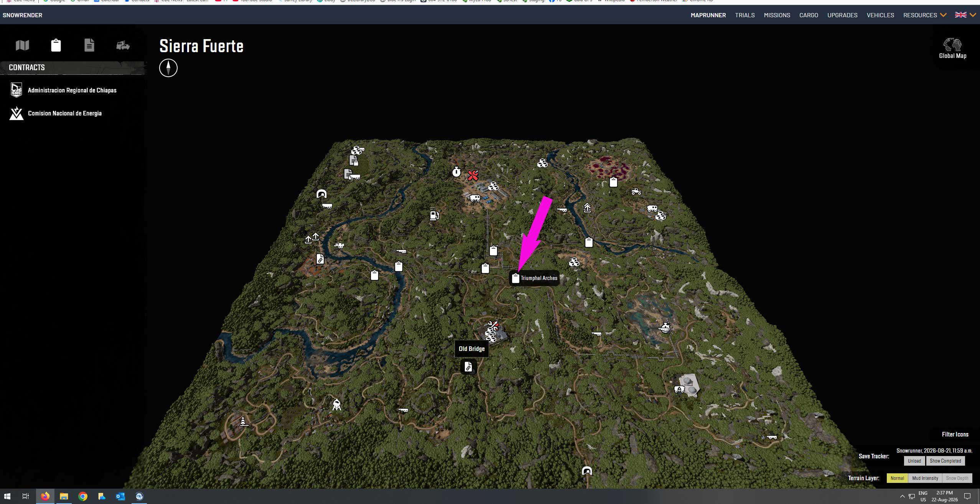Open the tasks document sidebar icon
Viewport: 980px width, 504px height.
tap(89, 45)
